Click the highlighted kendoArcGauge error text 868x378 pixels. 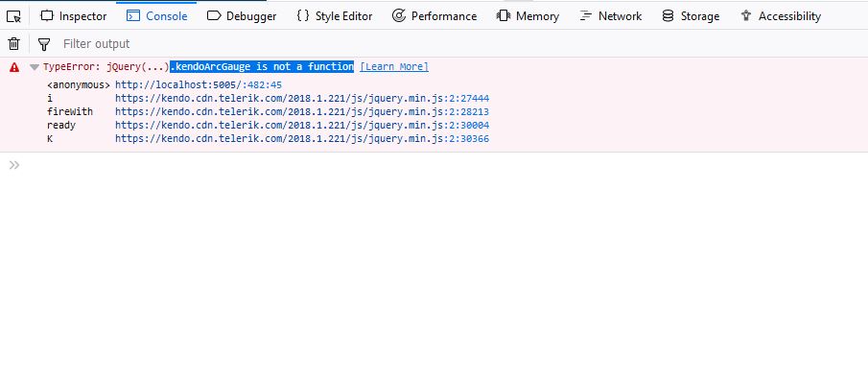[262, 67]
